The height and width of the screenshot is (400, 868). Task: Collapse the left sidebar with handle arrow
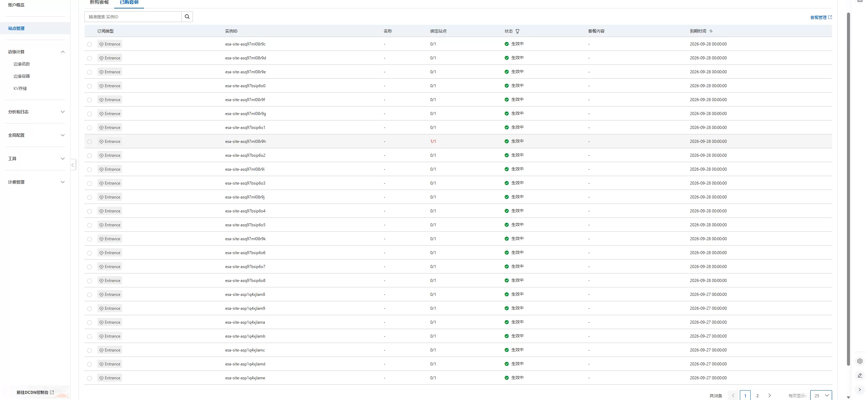click(73, 165)
